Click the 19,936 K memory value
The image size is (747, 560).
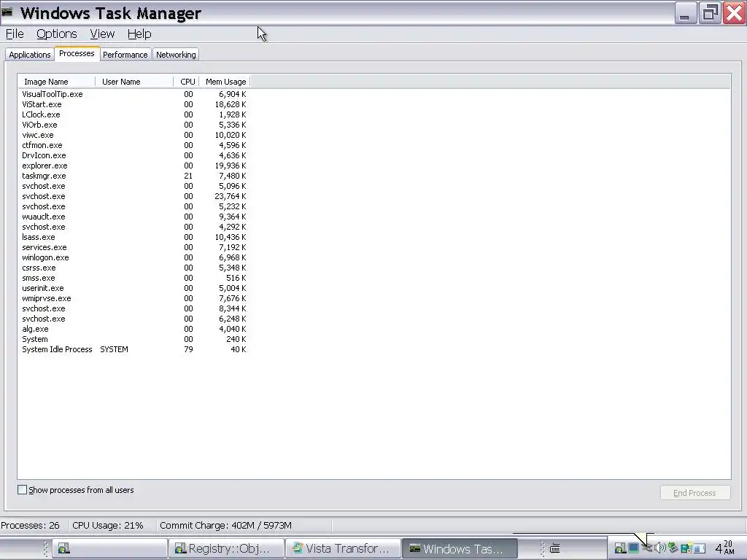coord(231,166)
